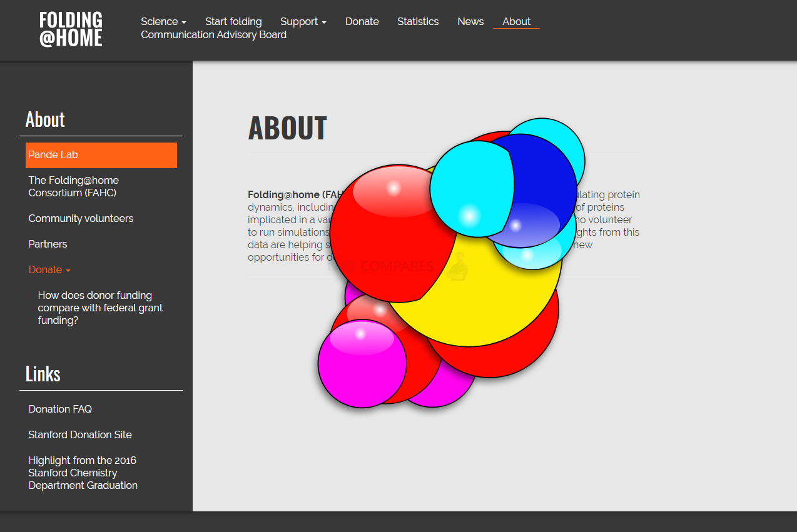Select Pande Lab in the sidebar

point(101,155)
